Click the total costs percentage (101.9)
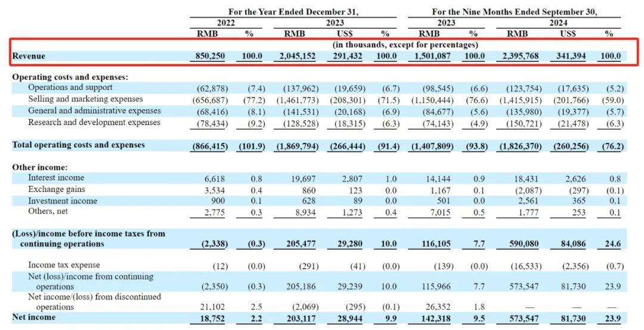644x330 pixels. coord(251,147)
